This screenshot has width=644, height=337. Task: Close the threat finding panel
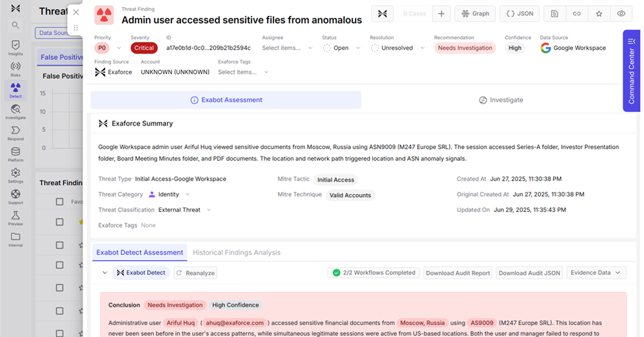tap(76, 12)
